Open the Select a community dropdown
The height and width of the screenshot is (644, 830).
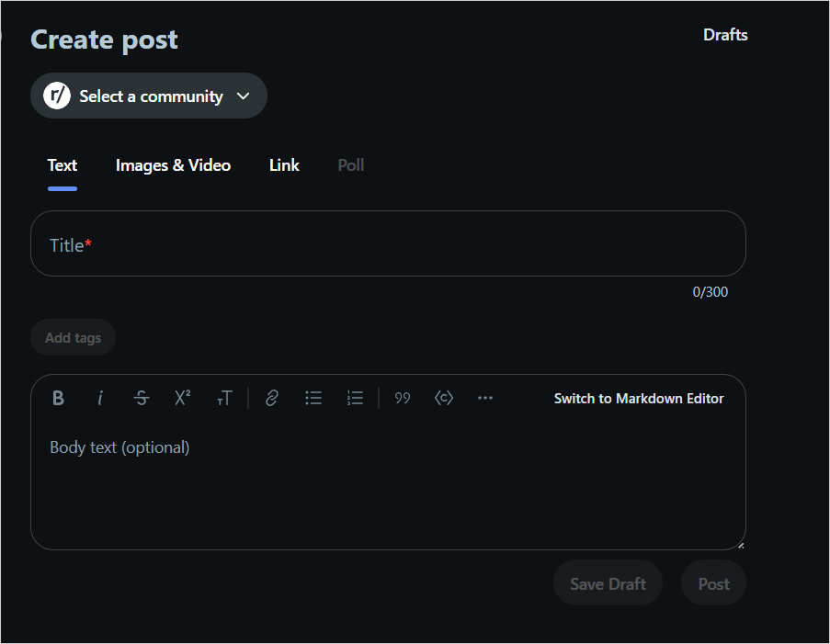point(149,96)
